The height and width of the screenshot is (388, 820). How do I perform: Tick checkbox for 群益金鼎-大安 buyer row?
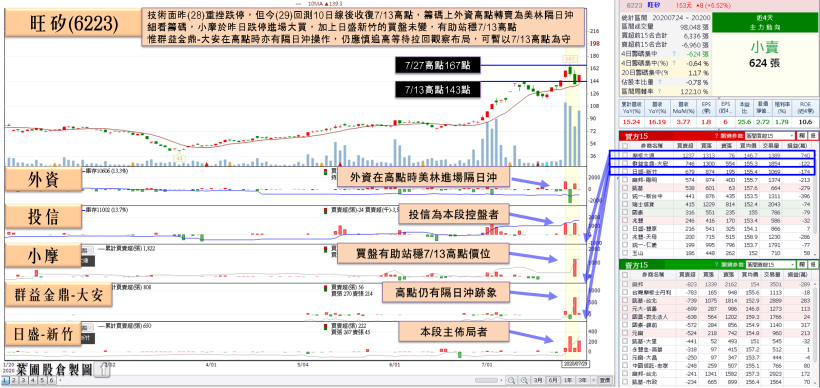click(x=625, y=163)
